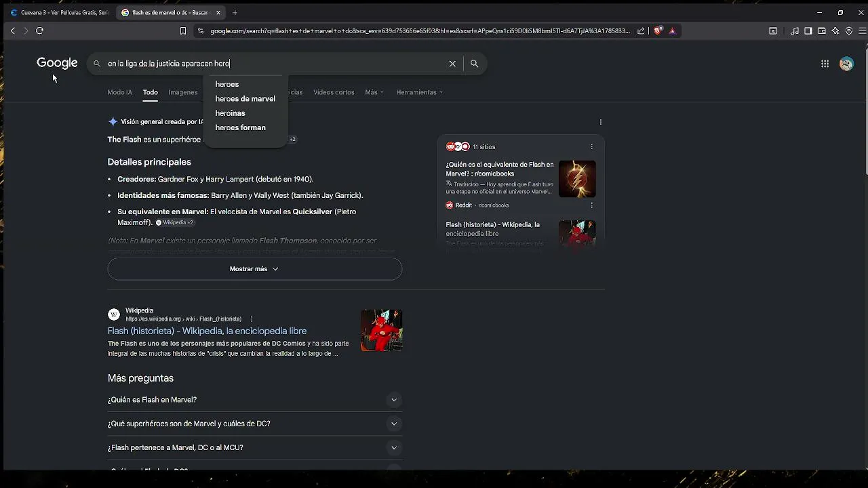Click inside the Google search input field

275,64
